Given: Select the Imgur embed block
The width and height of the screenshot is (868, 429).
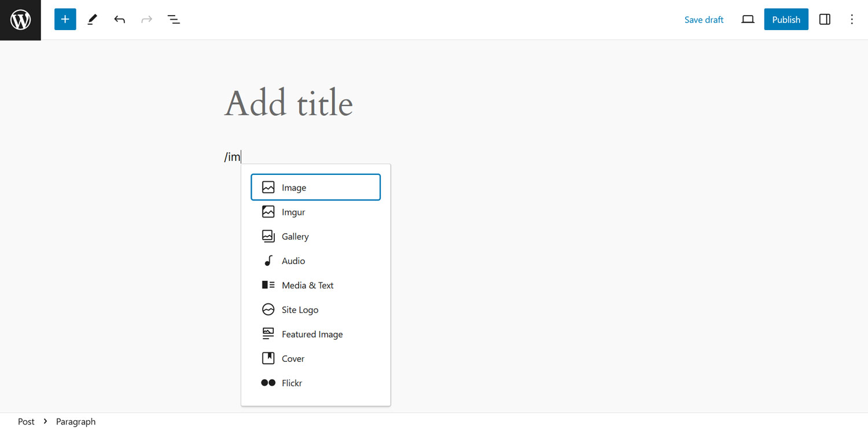Looking at the screenshot, I should [315, 212].
